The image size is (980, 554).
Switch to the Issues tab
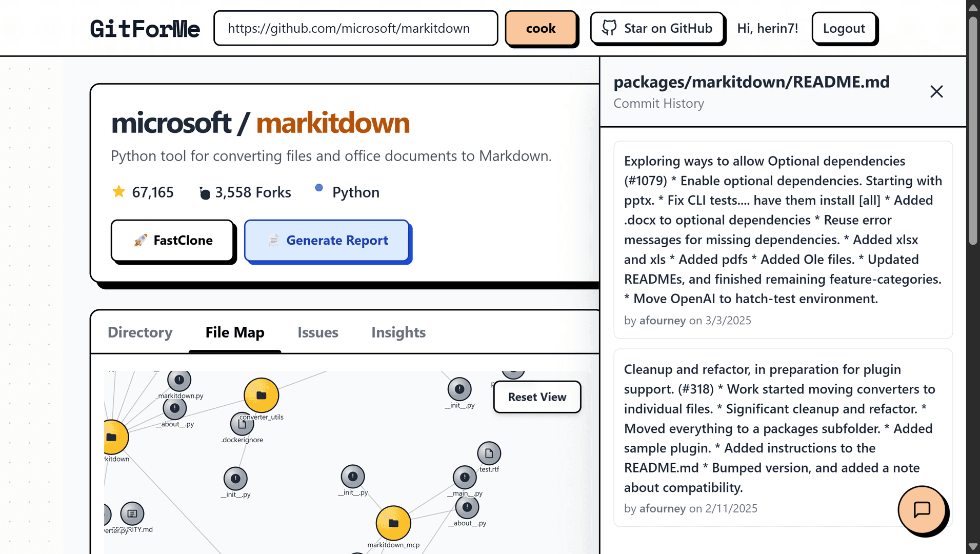pyautogui.click(x=317, y=332)
